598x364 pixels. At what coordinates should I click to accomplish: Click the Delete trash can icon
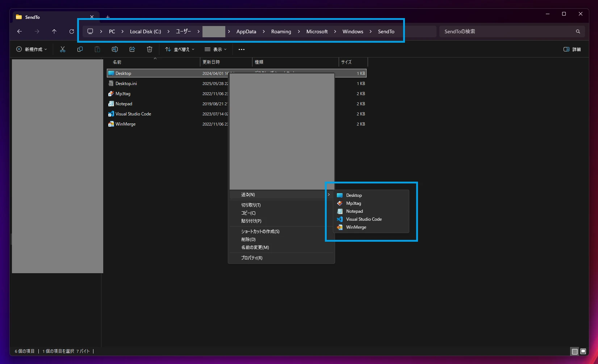tap(150, 49)
